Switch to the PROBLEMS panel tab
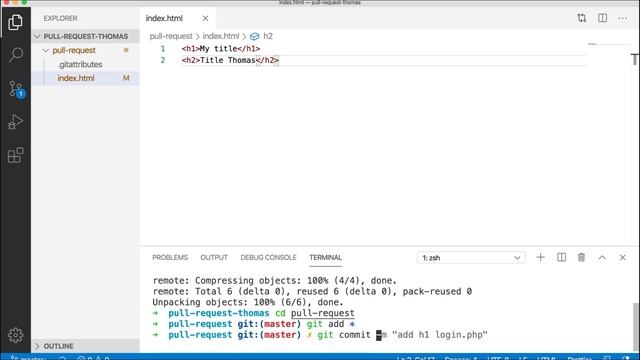This screenshot has width=640, height=360. [170, 258]
